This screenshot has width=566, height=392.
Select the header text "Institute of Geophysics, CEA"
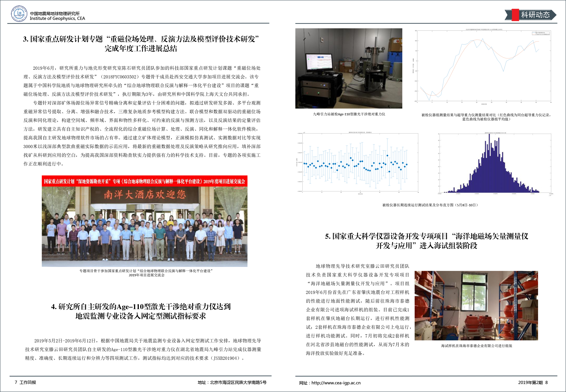[57, 18]
